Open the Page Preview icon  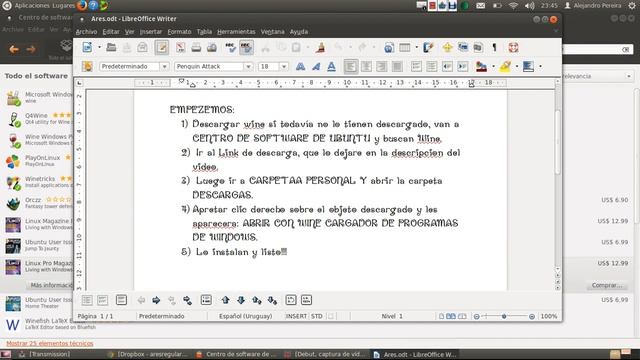tap(211, 47)
